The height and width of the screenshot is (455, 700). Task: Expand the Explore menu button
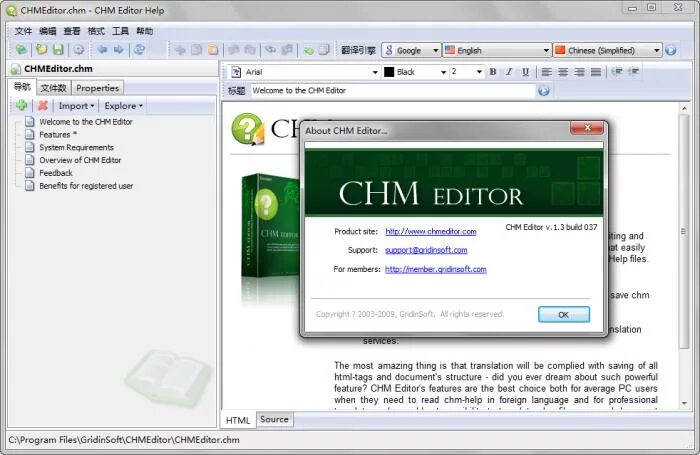pyautogui.click(x=123, y=106)
